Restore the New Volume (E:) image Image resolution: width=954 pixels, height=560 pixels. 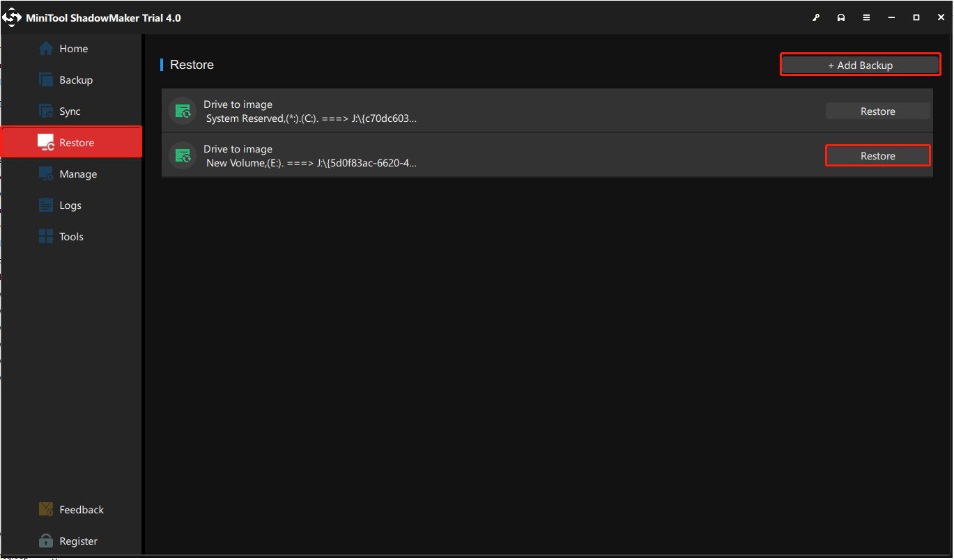(x=877, y=156)
